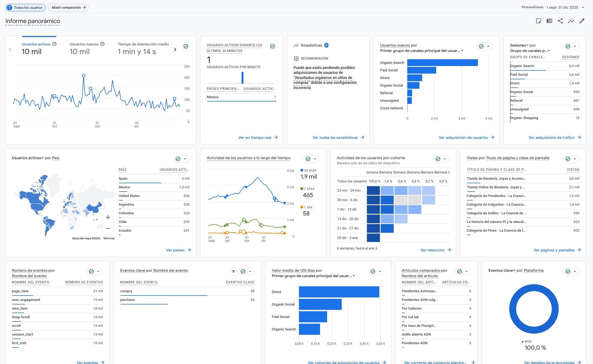Open the compare columns icon

(x=549, y=21)
